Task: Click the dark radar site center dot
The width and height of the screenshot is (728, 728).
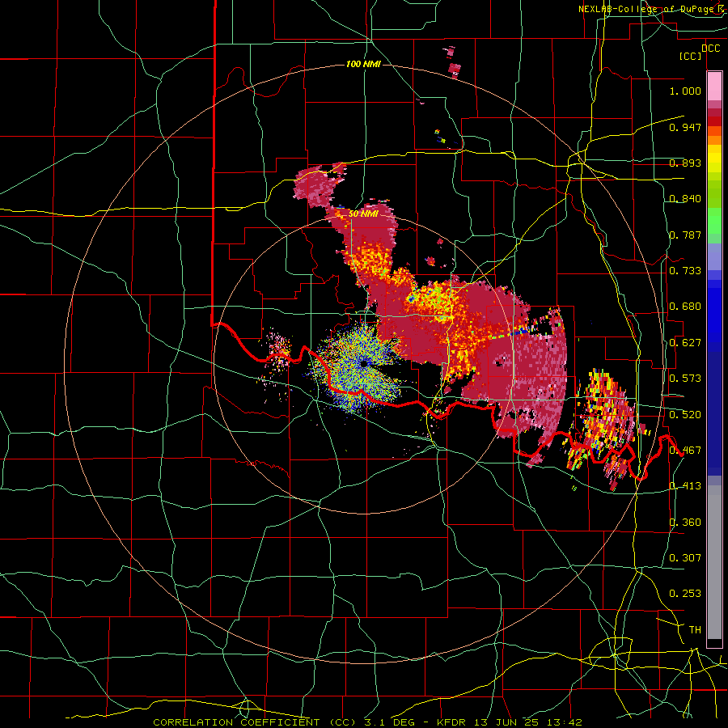Action: (364, 364)
